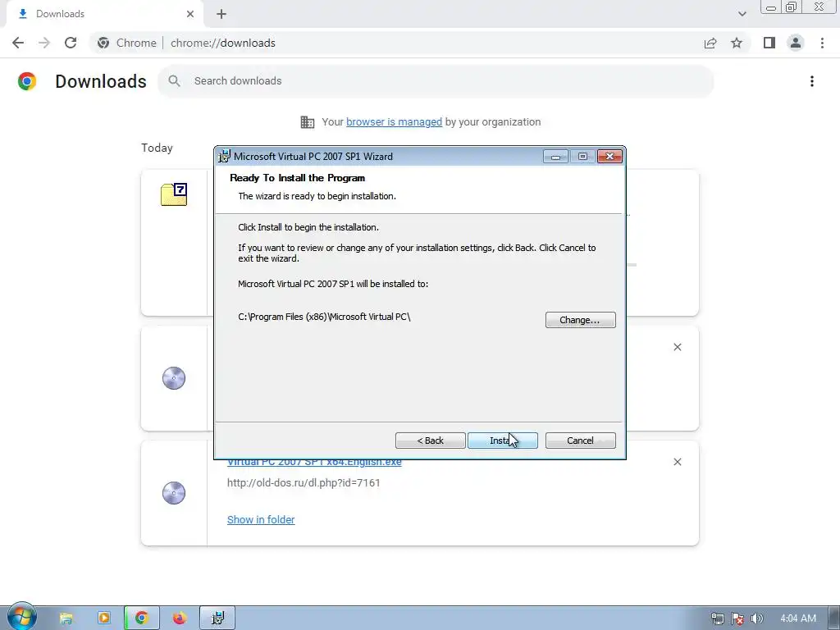Image resolution: width=840 pixels, height=630 pixels.
Task: Open Chrome three-dot main menu
Action: coord(822,43)
